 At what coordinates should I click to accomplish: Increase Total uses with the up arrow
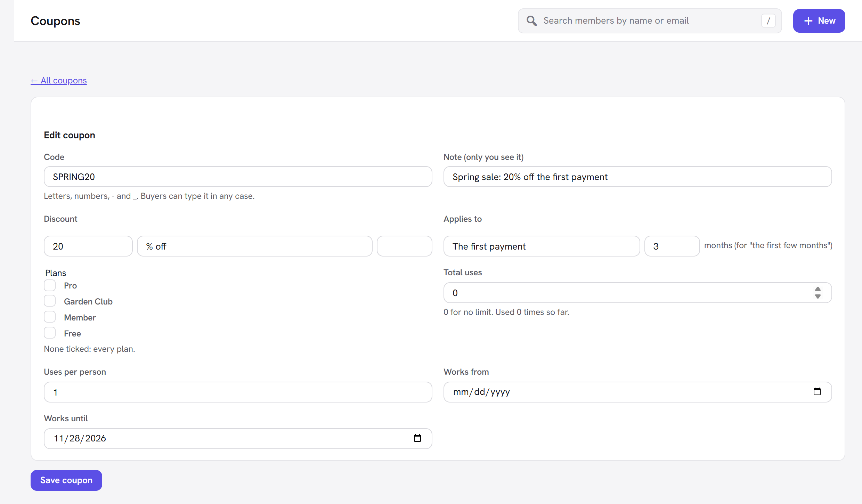(818, 289)
